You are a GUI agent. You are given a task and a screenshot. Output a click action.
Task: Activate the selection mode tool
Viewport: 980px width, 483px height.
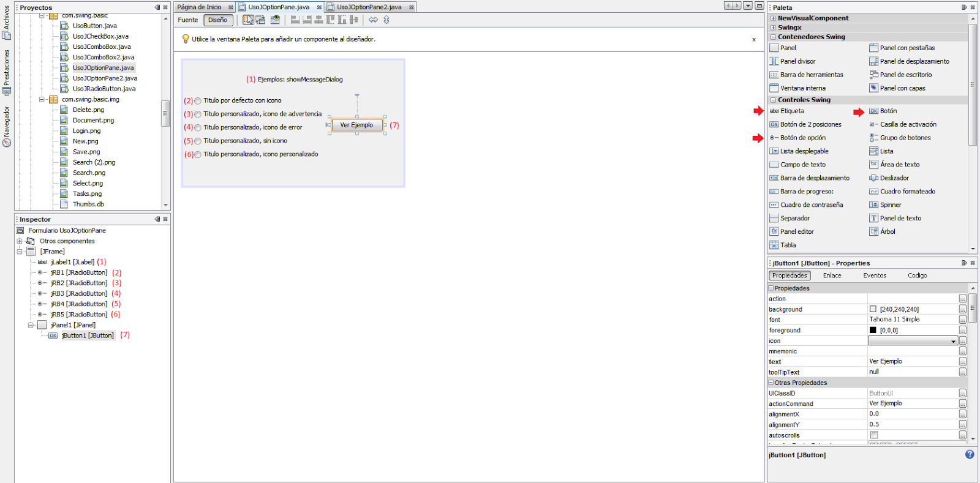247,20
